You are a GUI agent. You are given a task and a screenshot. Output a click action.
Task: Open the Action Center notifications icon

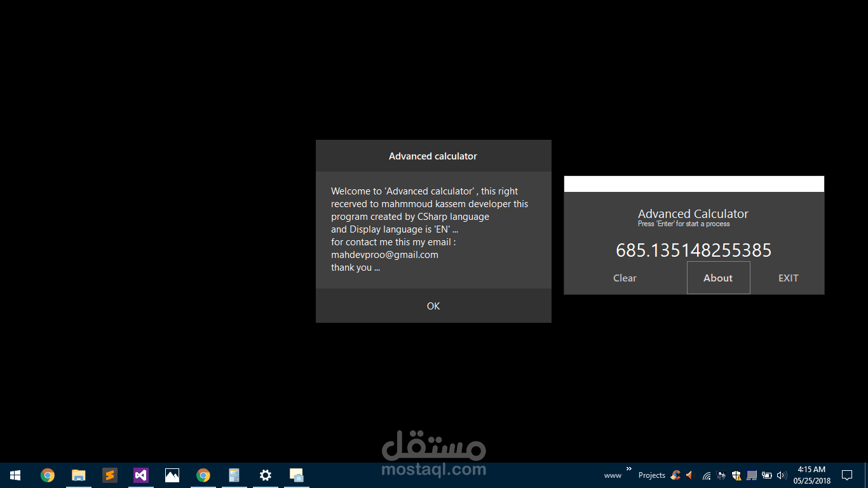point(847,475)
